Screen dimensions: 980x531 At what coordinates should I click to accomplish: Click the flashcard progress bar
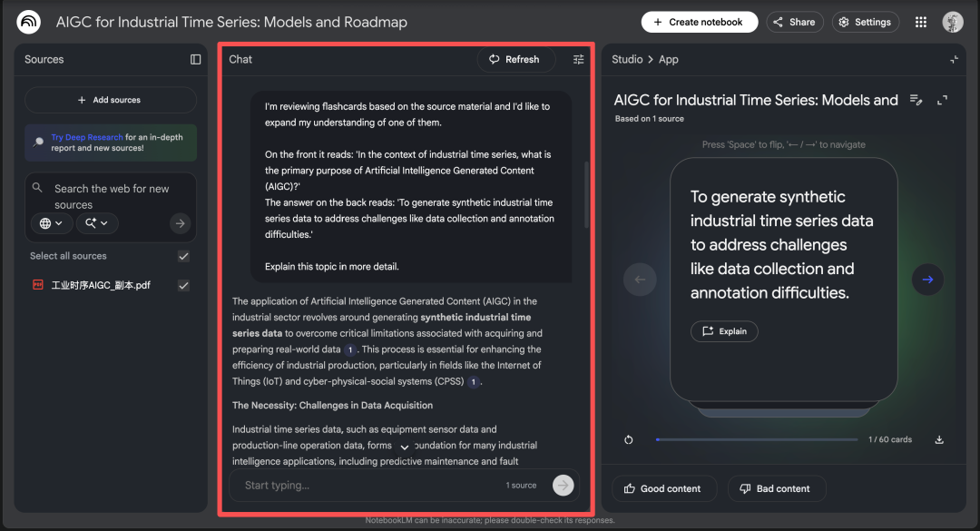click(756, 439)
